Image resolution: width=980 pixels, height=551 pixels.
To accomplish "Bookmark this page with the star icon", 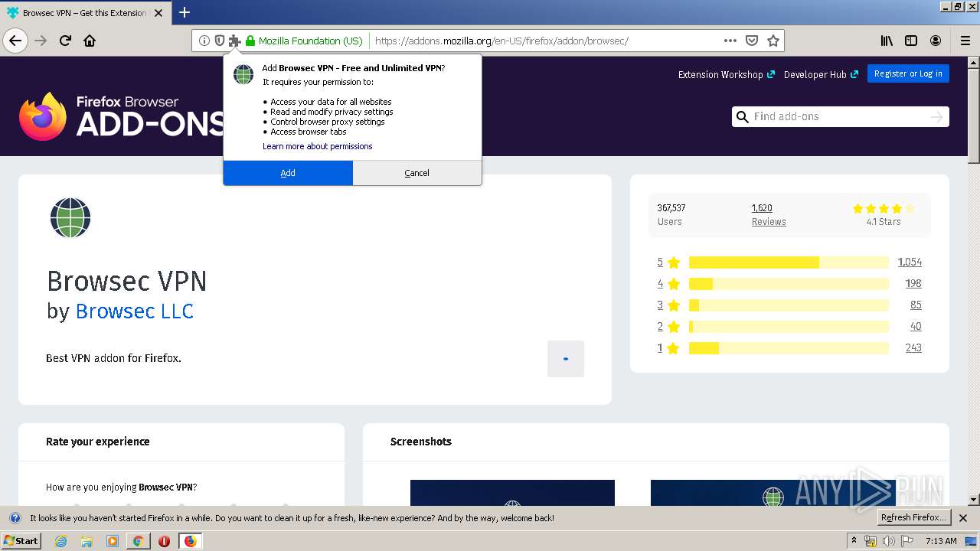I will [x=773, y=41].
